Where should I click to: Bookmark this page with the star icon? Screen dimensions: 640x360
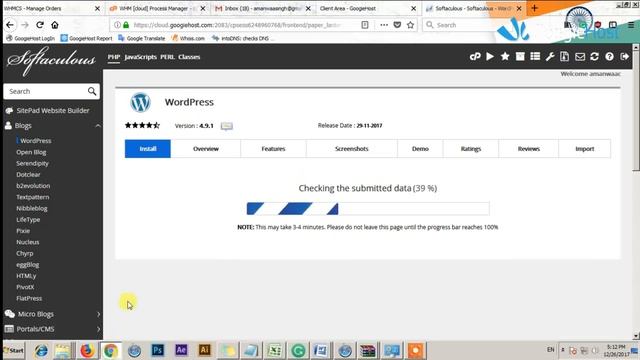[x=411, y=25]
